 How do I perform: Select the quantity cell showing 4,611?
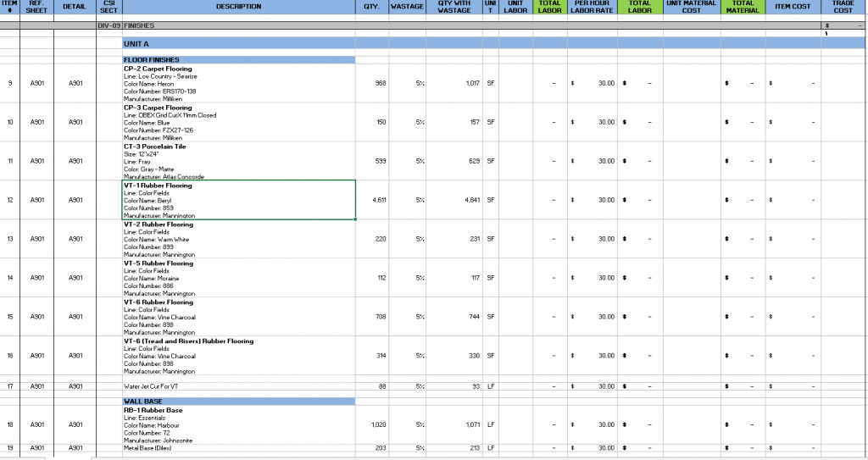coord(379,201)
